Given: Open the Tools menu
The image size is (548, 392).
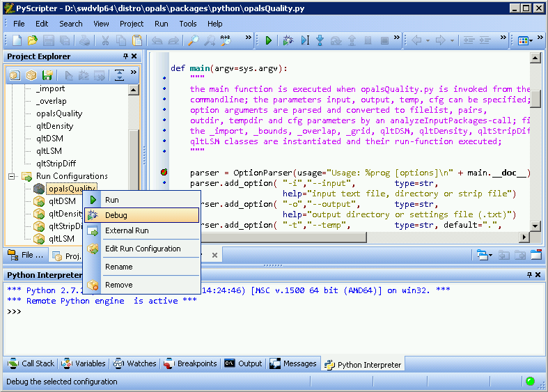Looking at the screenshot, I should (187, 24).
